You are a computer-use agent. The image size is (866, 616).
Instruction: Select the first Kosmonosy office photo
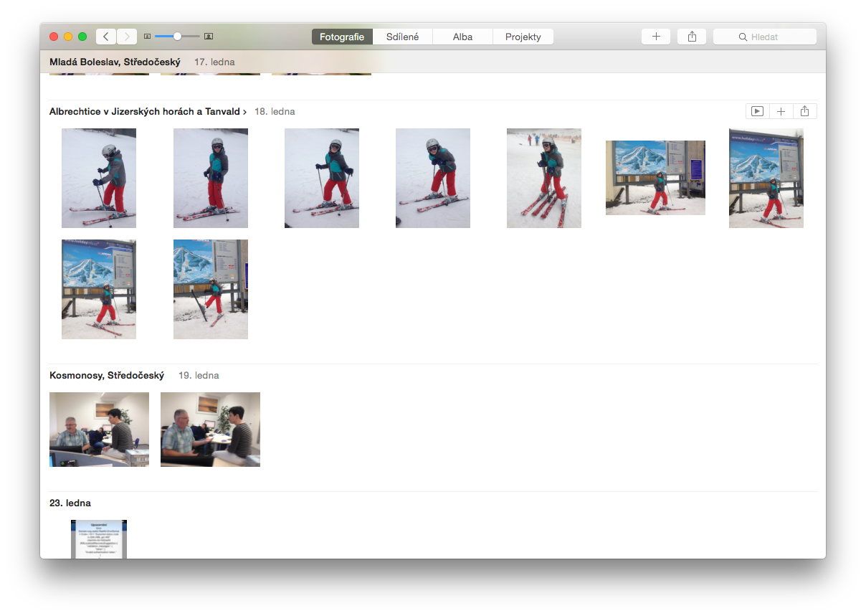[x=99, y=430]
